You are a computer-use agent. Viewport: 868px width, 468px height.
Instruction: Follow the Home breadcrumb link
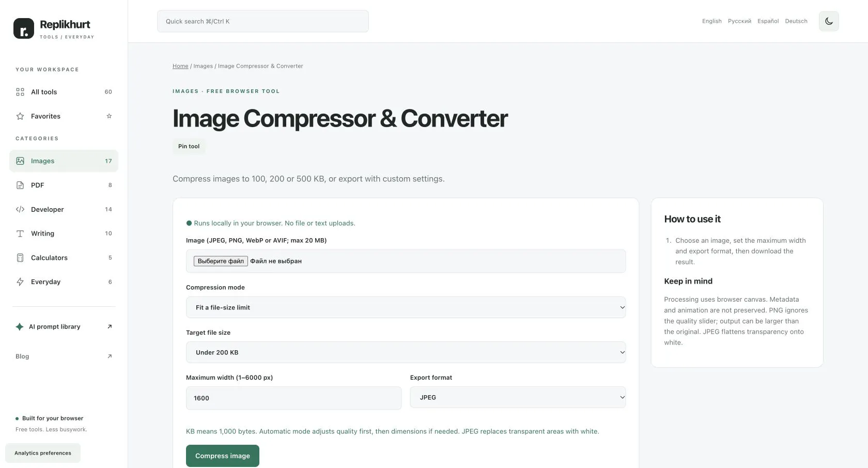click(x=180, y=66)
